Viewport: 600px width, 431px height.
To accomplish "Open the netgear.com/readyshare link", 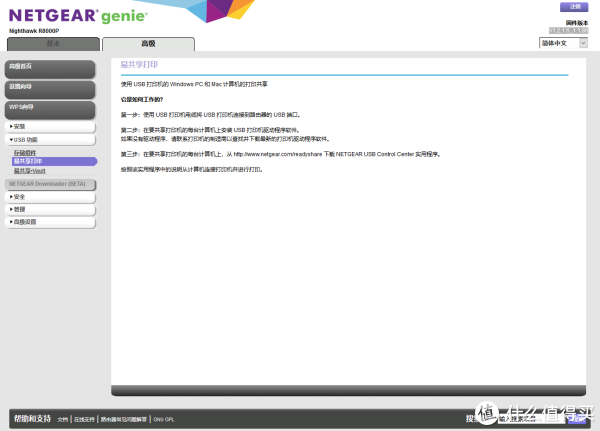I will point(278,154).
